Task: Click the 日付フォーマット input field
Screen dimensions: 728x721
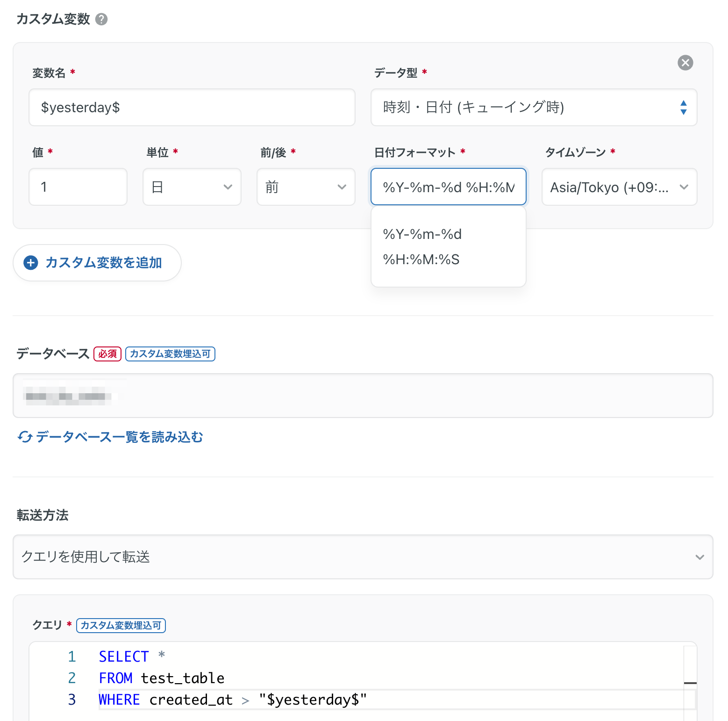Action: click(x=449, y=187)
